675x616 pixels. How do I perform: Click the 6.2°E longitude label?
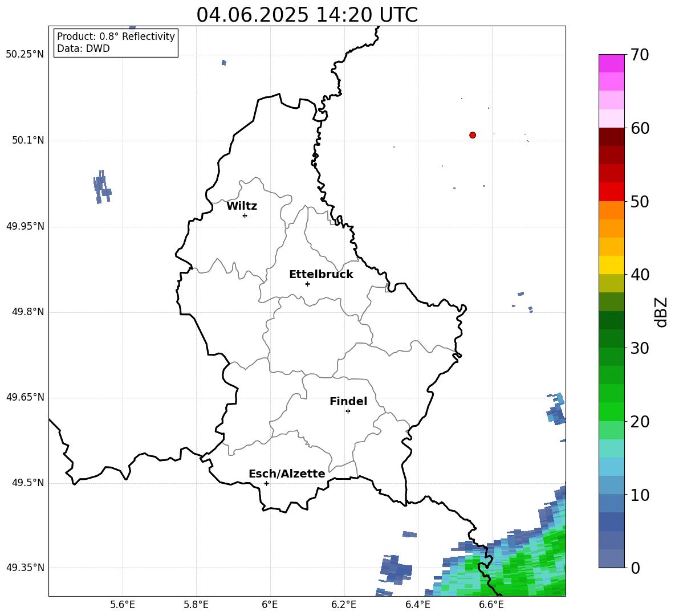[x=344, y=605]
